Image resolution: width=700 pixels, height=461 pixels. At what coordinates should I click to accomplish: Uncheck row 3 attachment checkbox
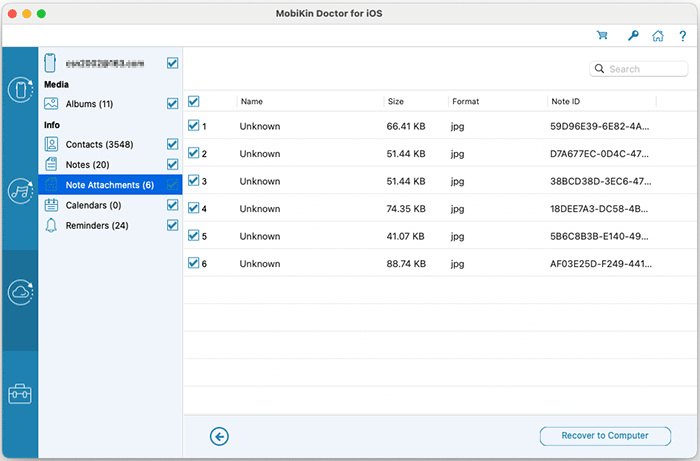(x=193, y=180)
